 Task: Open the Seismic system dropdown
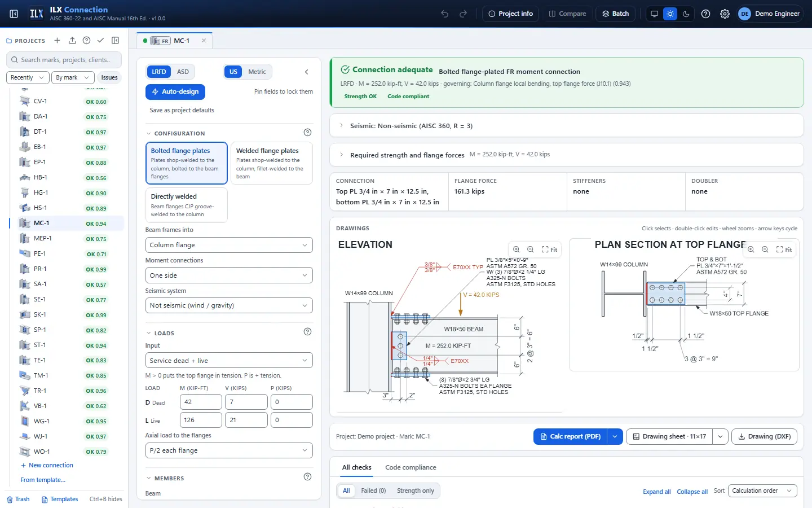click(229, 305)
